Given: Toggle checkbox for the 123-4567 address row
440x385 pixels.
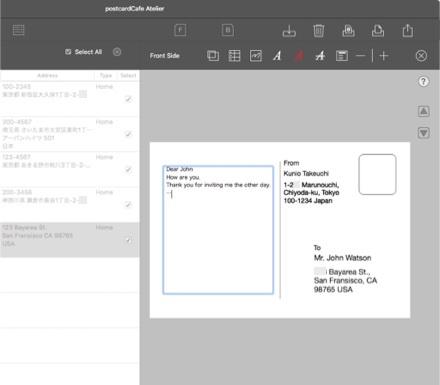Looking at the screenshot, I should [128, 169].
